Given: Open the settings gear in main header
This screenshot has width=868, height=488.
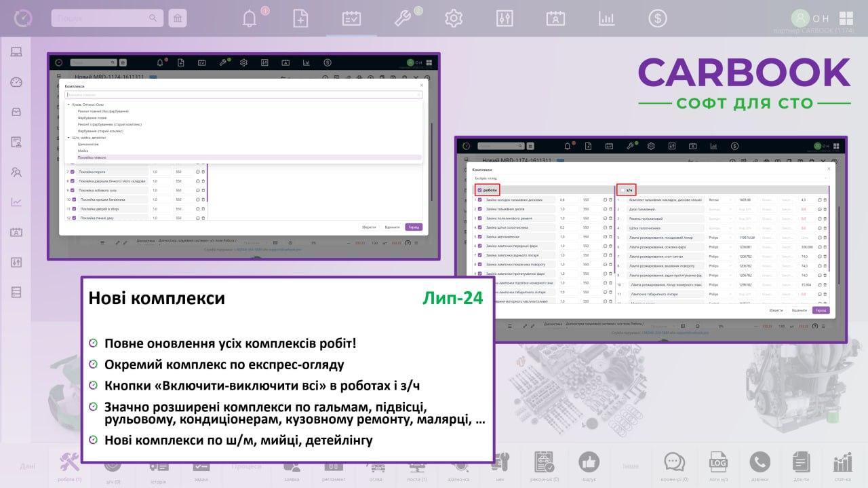Looking at the screenshot, I should tap(453, 18).
